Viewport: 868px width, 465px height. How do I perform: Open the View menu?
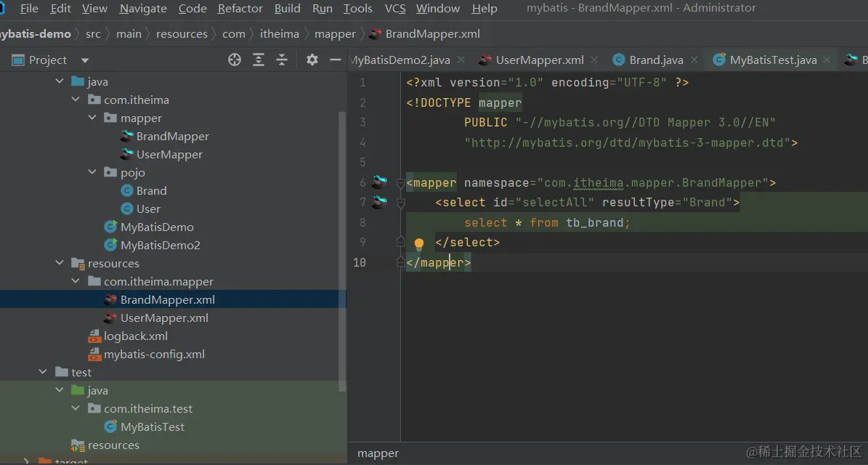(94, 8)
